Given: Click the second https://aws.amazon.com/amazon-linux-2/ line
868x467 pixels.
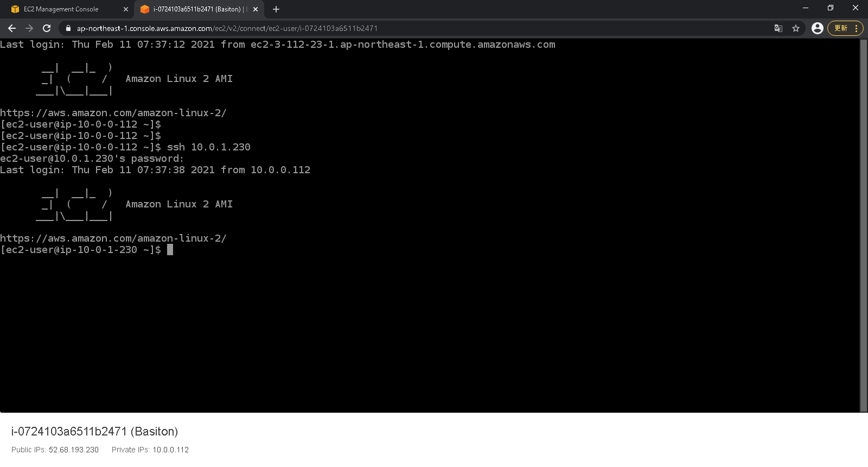Looking at the screenshot, I should point(113,238).
